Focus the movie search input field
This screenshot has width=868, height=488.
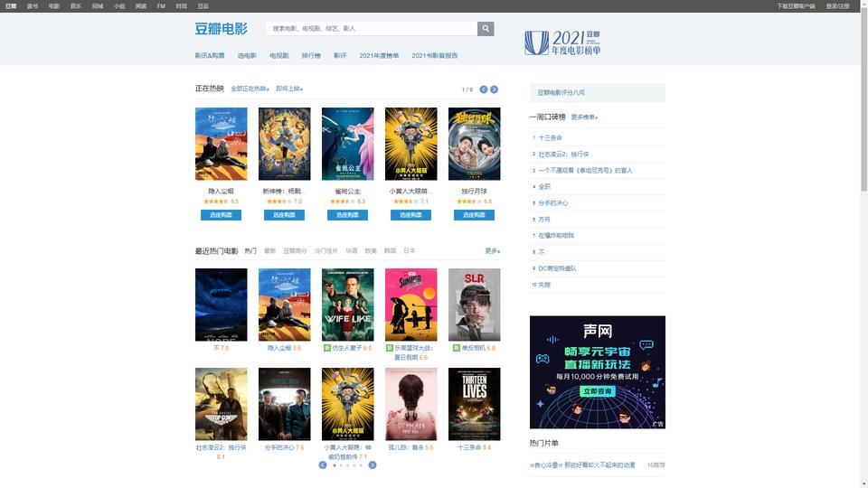(372, 29)
